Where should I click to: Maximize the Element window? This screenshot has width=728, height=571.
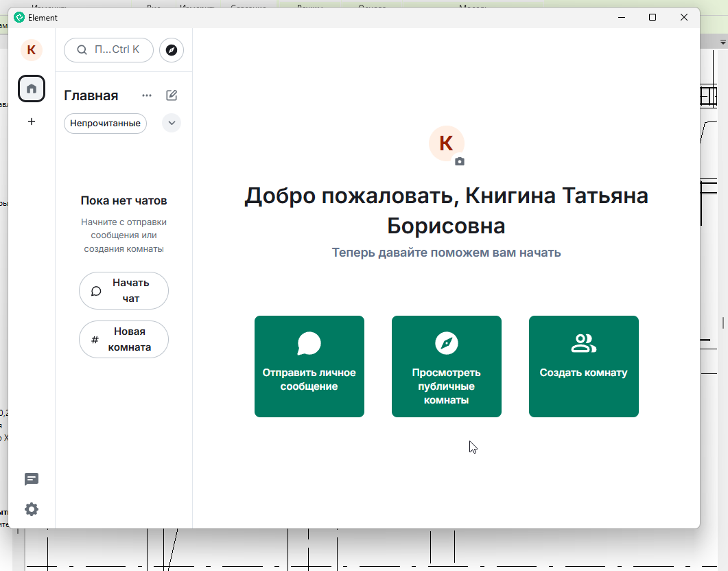click(x=653, y=17)
